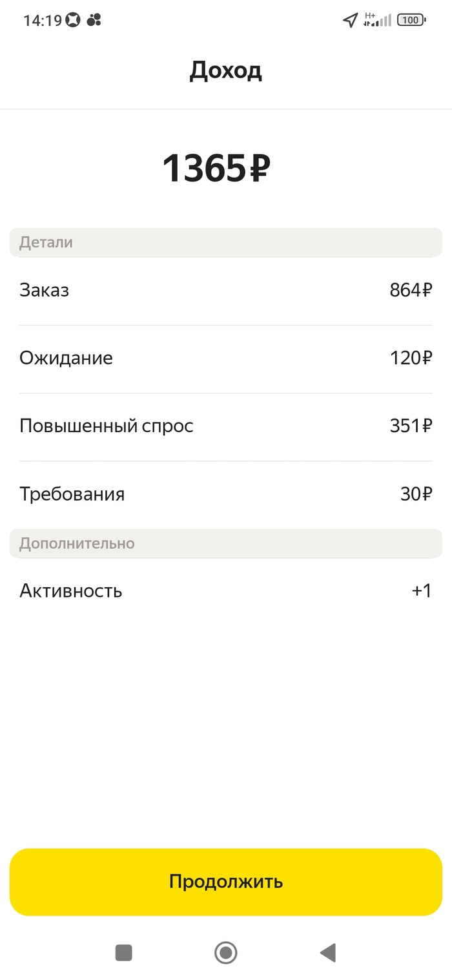Tap the round notification icon beside the clock
This screenshot has height=980, width=452.
pos(73,20)
